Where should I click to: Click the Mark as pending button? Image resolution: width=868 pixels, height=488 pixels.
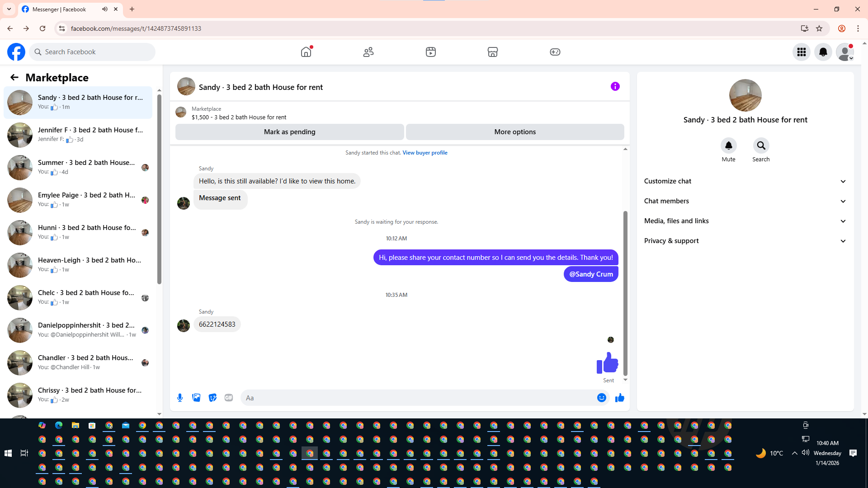tap(289, 132)
